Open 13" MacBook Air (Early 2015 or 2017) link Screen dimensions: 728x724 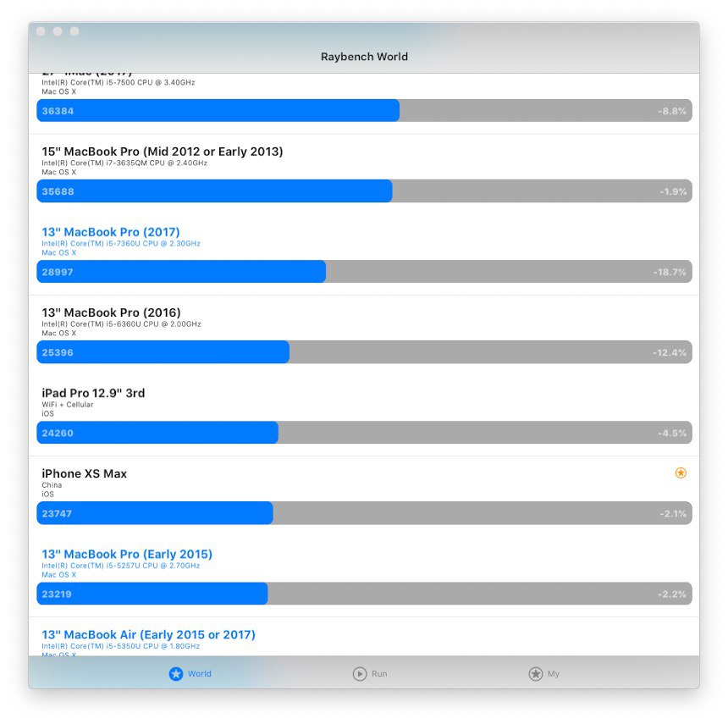pos(149,634)
